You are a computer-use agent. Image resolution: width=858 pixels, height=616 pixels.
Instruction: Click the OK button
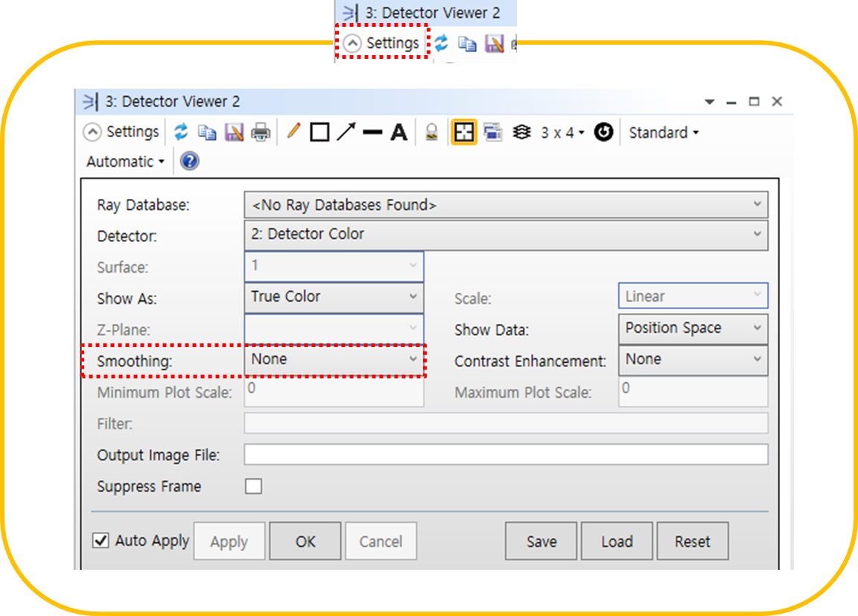click(x=305, y=541)
